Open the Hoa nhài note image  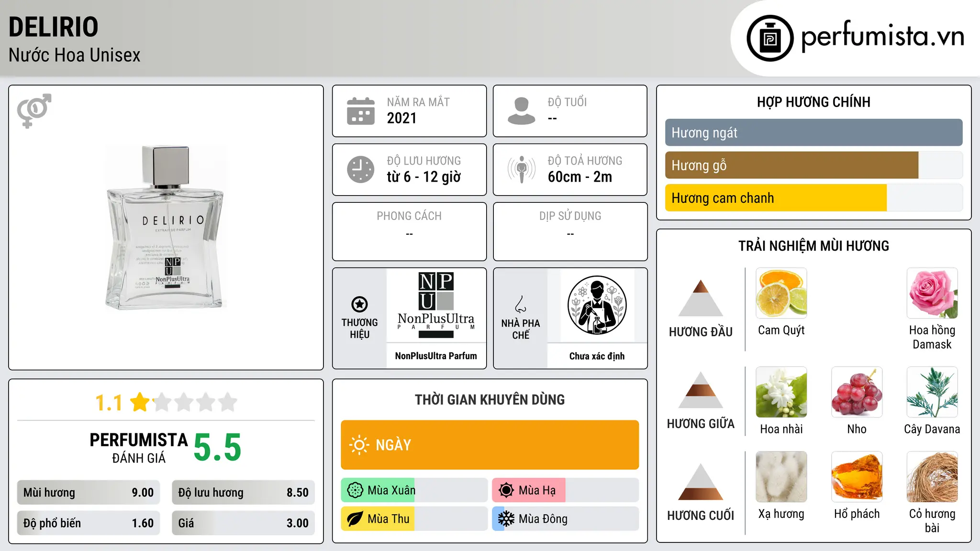pyautogui.click(x=781, y=392)
